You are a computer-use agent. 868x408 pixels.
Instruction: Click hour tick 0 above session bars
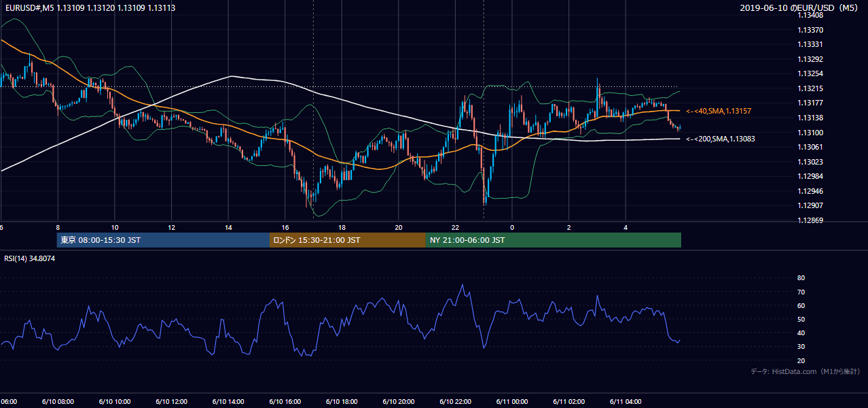[512, 227]
